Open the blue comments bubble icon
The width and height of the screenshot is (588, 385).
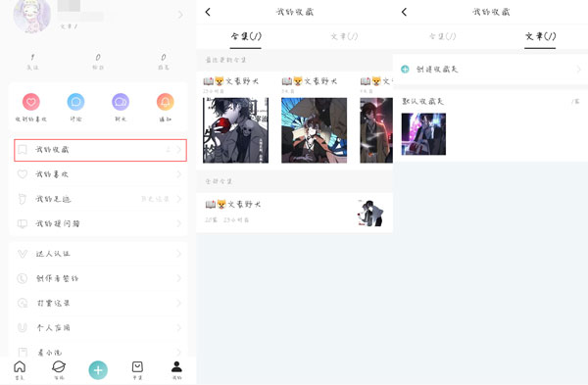pyautogui.click(x=75, y=102)
